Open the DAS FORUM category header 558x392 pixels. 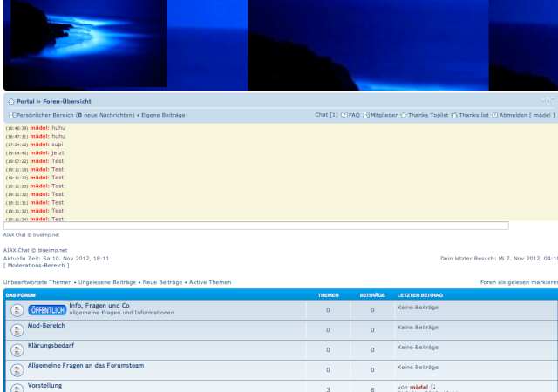point(21,295)
